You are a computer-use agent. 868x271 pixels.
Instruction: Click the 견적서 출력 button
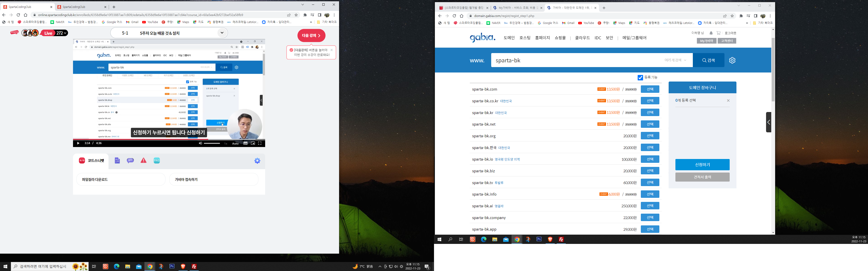702,177
